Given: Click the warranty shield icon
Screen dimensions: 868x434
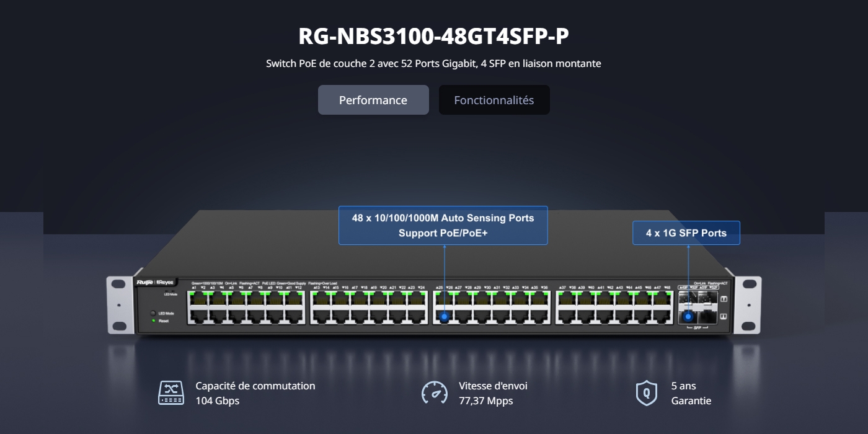Looking at the screenshot, I should [646, 393].
